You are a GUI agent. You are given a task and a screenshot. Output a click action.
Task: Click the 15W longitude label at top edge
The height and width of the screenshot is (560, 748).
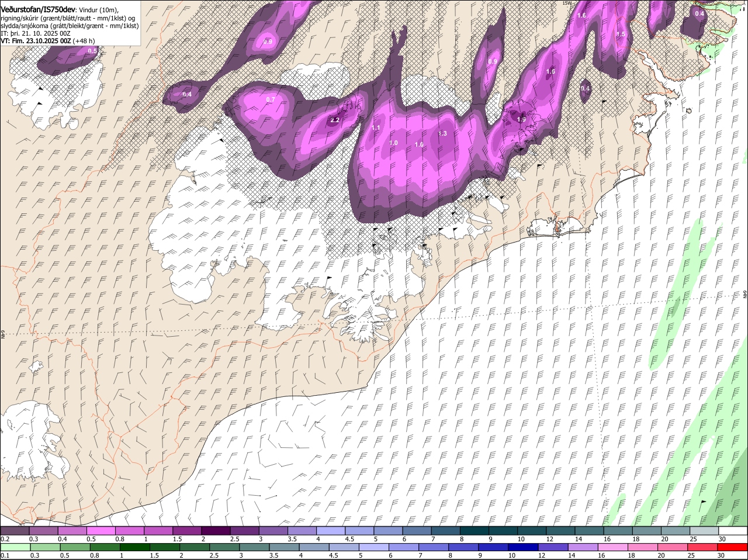tap(566, 3)
